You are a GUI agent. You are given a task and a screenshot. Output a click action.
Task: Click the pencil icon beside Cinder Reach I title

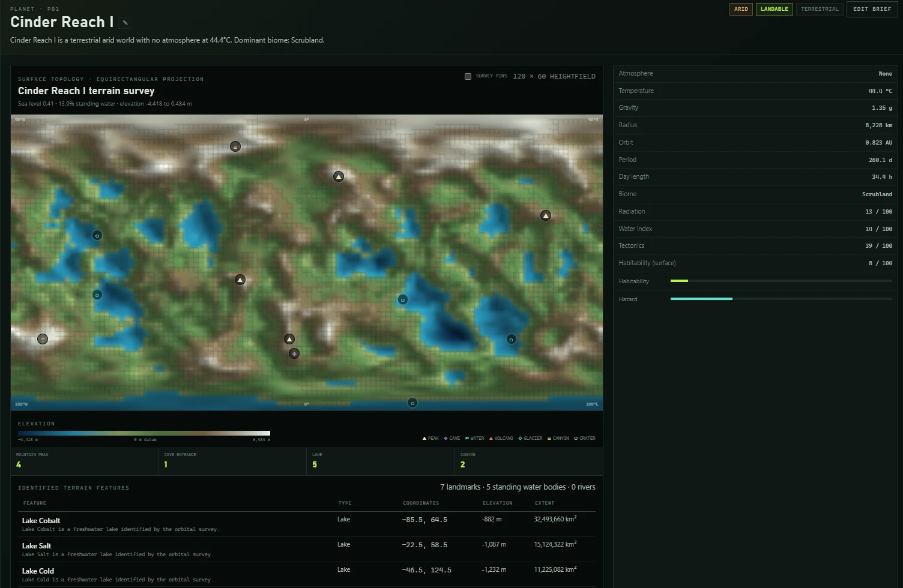[x=125, y=23]
